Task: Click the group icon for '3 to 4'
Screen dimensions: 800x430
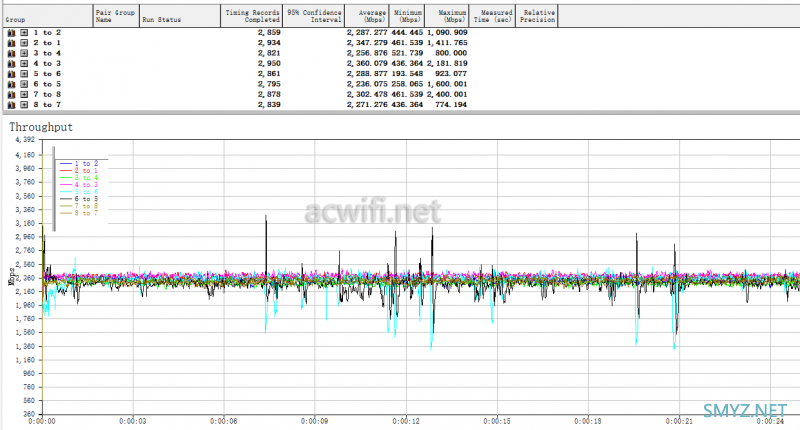Action: (x=11, y=53)
